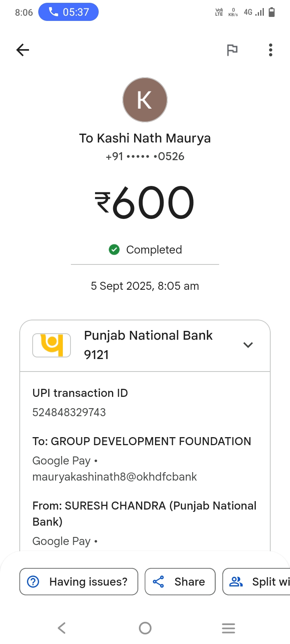Tap the K profile avatar
Viewport: 290px width, 644px height.
[145, 100]
